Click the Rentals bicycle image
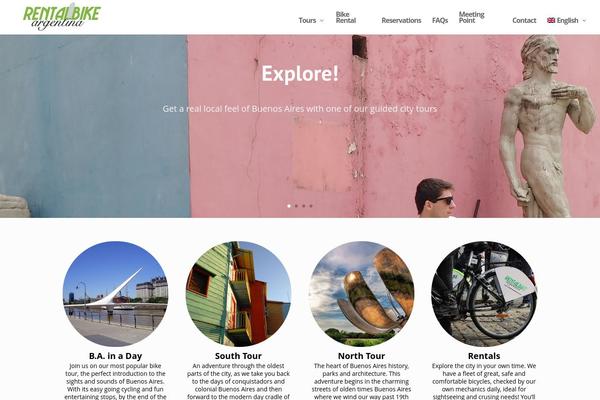Image resolution: width=600 pixels, height=400 pixels. point(484,294)
